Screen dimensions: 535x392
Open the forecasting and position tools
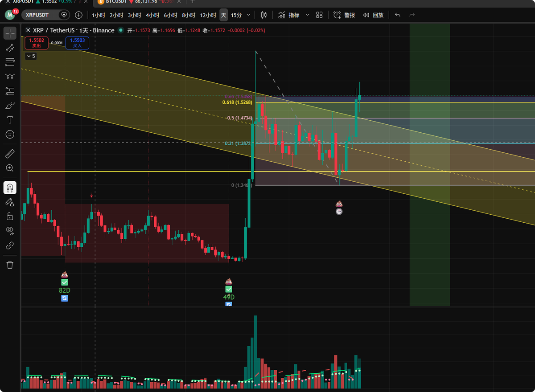(x=10, y=91)
